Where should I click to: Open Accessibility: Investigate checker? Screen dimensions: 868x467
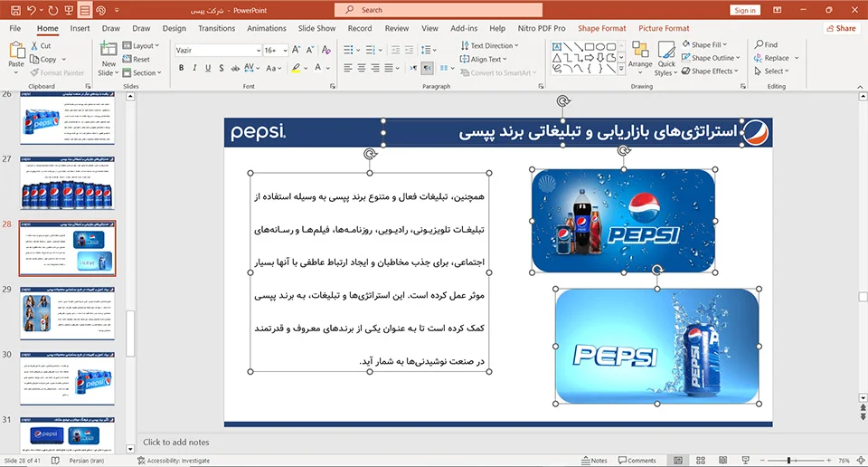pos(174,461)
